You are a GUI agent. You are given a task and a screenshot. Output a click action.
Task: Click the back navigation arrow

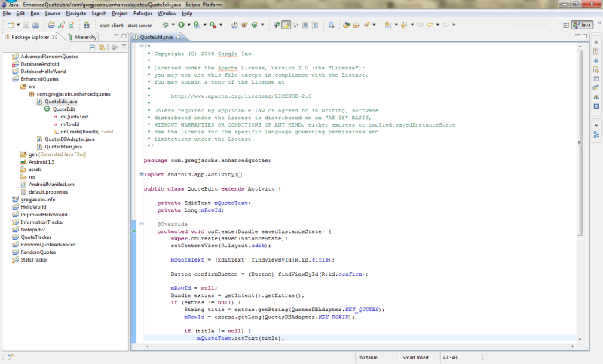click(x=430, y=25)
